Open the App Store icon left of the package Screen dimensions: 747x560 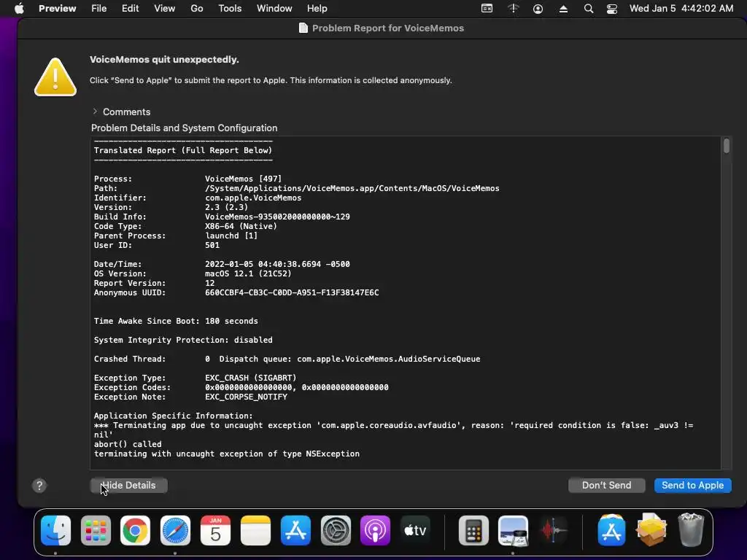[612, 530]
